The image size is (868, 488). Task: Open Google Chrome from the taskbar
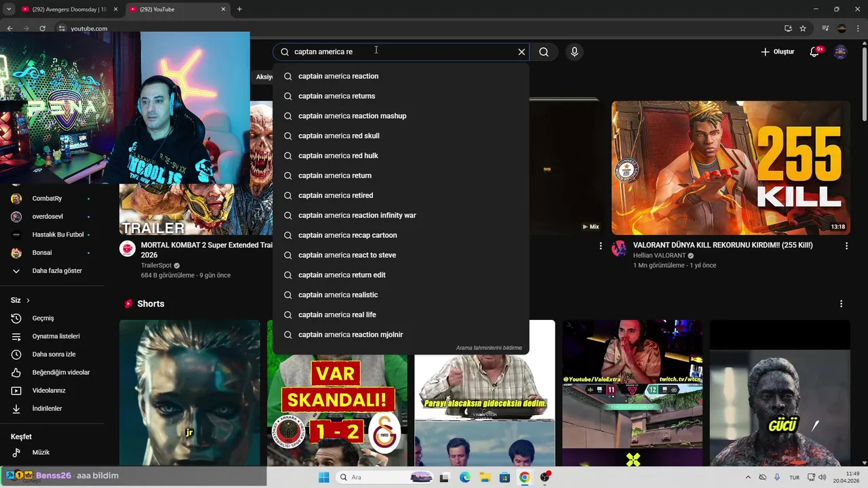(x=524, y=477)
